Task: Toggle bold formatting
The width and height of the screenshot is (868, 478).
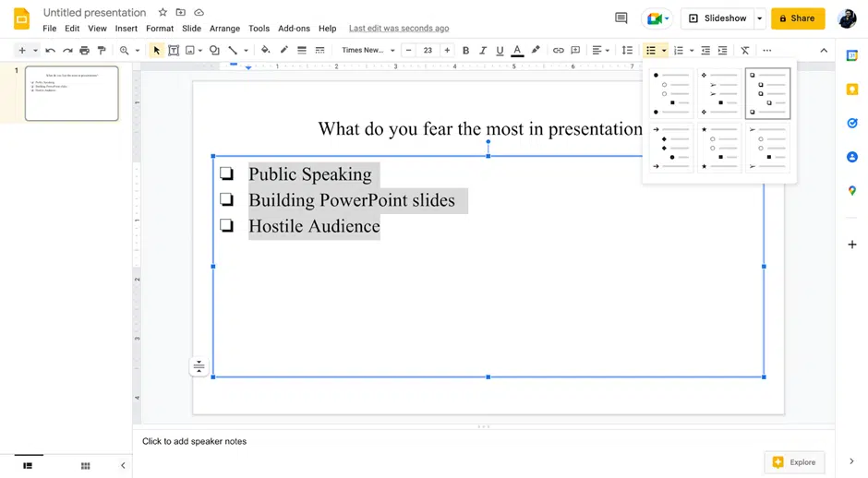Action: [465, 51]
